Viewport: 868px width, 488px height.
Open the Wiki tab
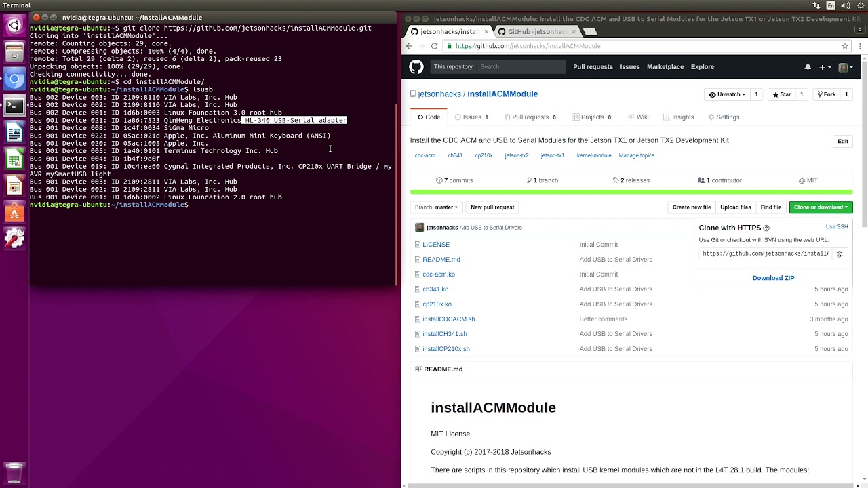pyautogui.click(x=638, y=117)
